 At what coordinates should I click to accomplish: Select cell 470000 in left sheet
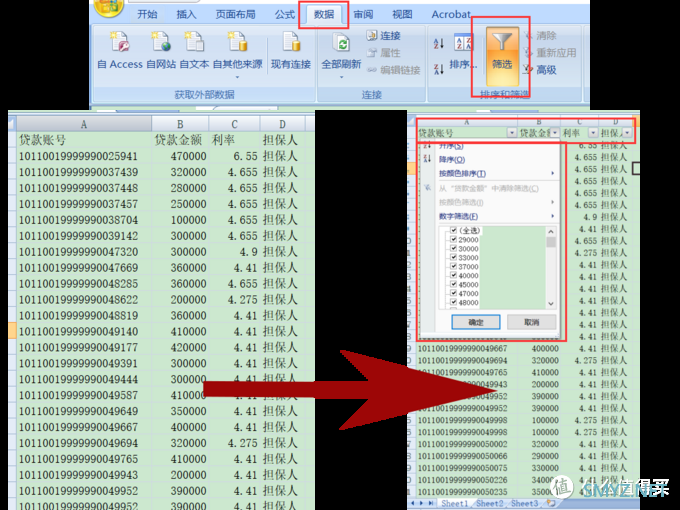tap(180, 156)
